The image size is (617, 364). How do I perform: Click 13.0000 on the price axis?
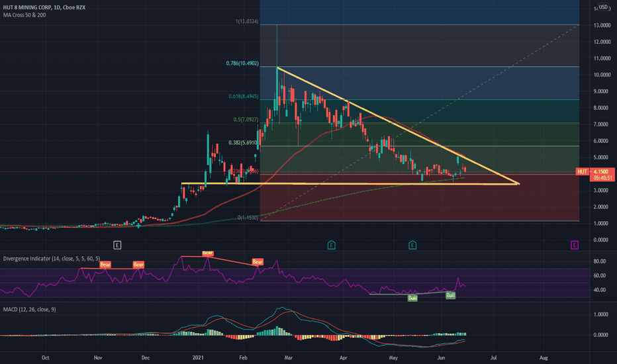[x=602, y=25]
